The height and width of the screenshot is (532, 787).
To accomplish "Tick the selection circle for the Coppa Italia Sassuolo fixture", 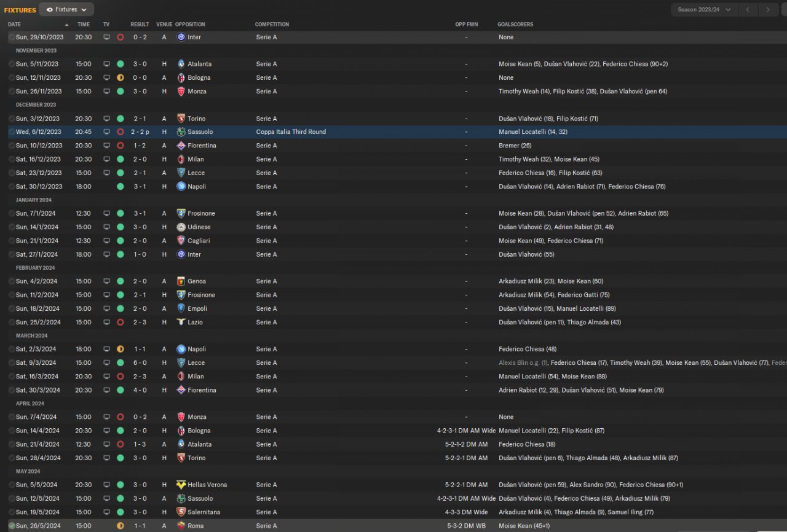I will [x=12, y=132].
